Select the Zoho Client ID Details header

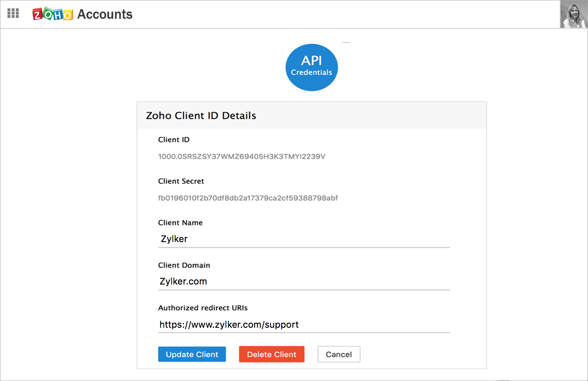[201, 116]
